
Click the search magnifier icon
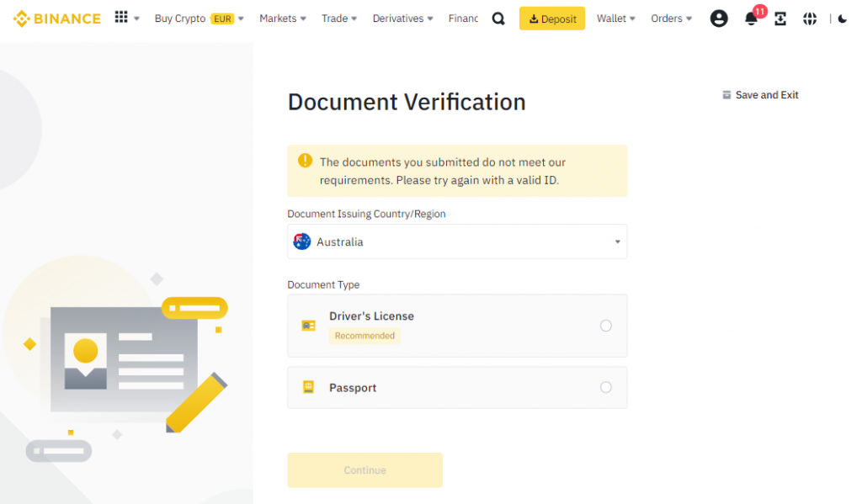point(498,19)
